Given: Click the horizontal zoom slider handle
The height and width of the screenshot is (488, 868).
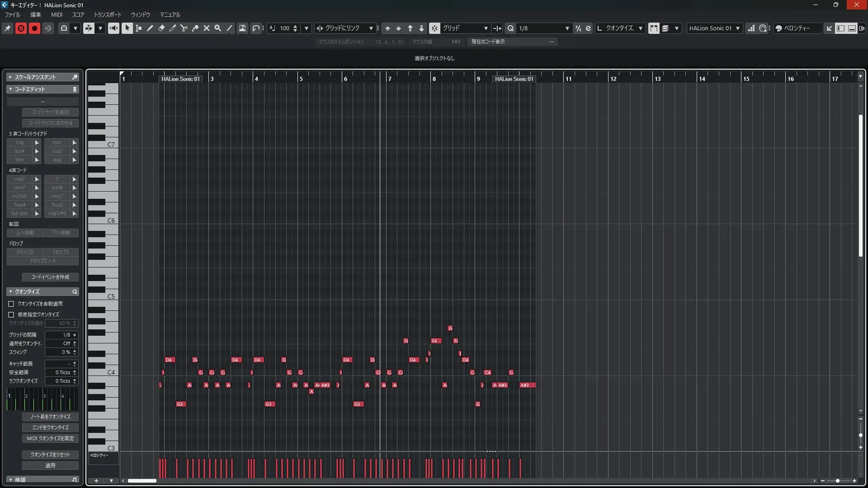Looking at the screenshot, I should (838, 481).
